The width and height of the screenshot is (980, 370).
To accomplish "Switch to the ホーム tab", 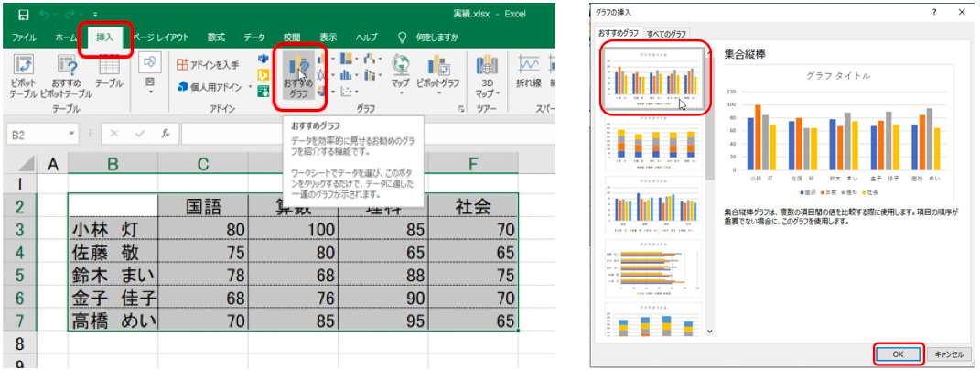I will pyautogui.click(x=66, y=38).
